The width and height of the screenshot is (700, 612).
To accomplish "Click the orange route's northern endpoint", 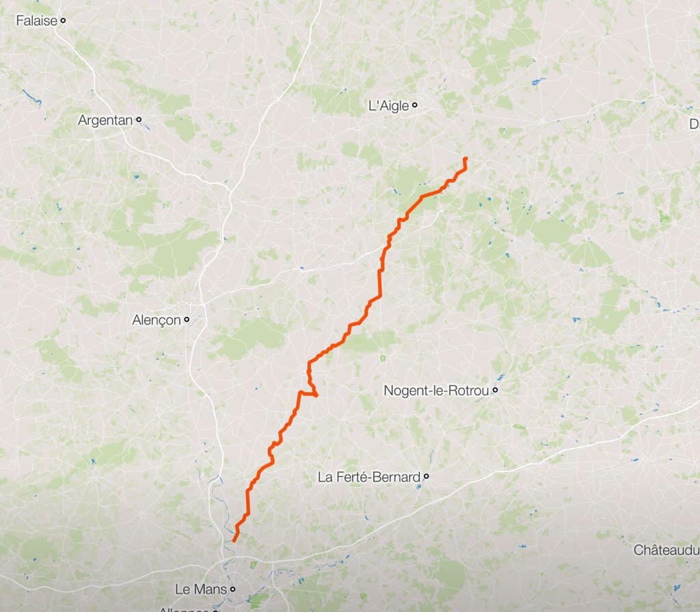I will click(466, 158).
